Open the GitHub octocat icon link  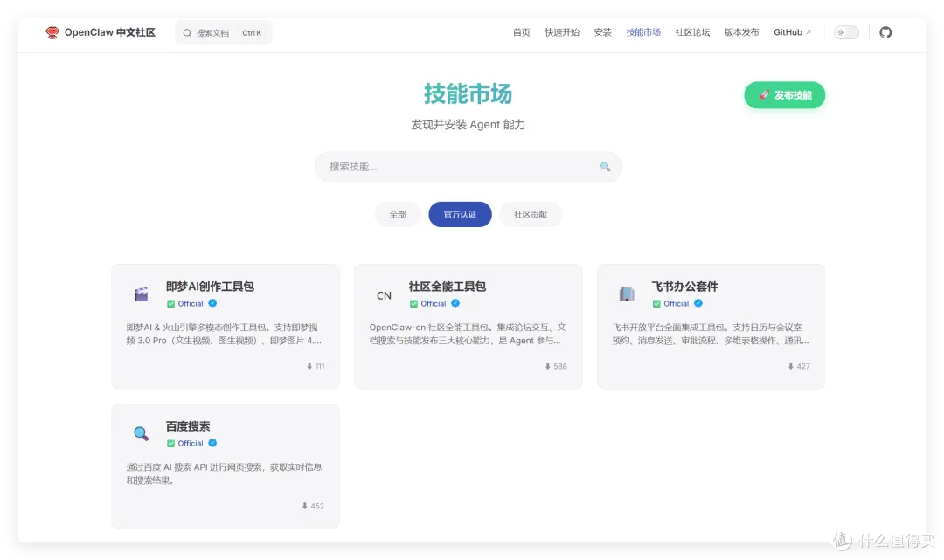885,32
